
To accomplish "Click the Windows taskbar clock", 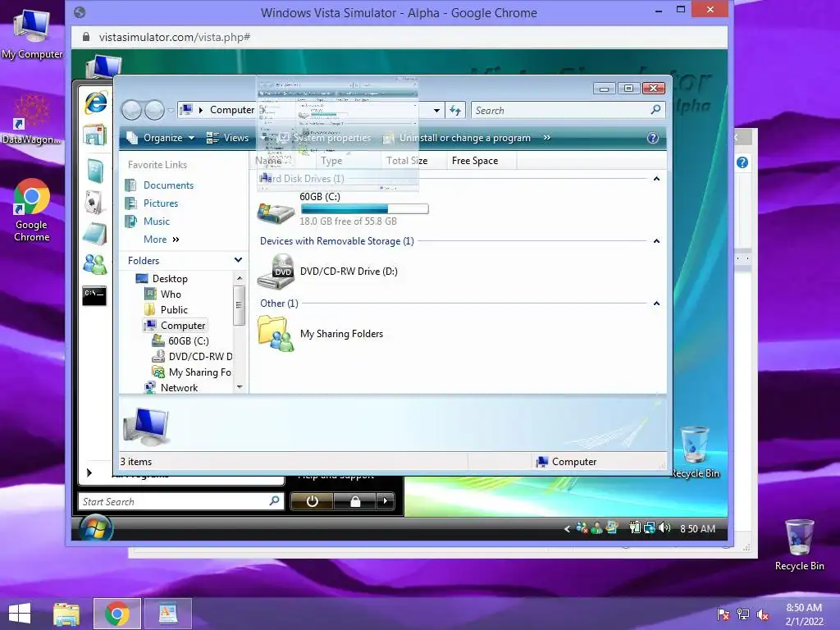I will tap(804, 614).
